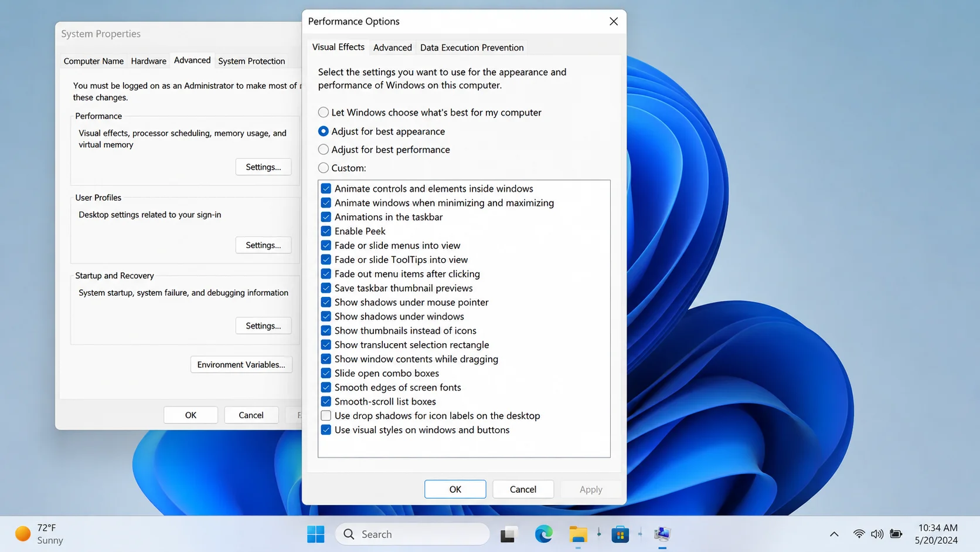Click Environment Variables button
Screen dimensions: 980x552
click(x=241, y=364)
